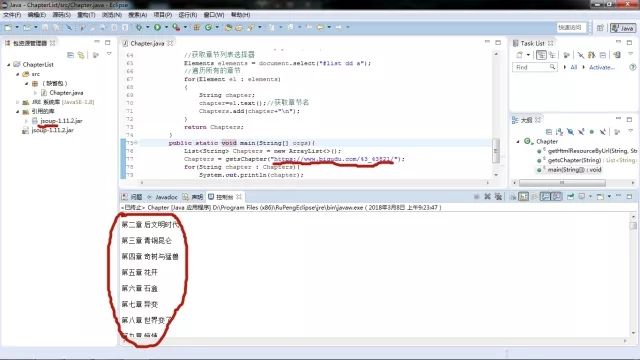Open the 搜索(A) menu
The height and width of the screenshot is (360, 640).
point(138,15)
